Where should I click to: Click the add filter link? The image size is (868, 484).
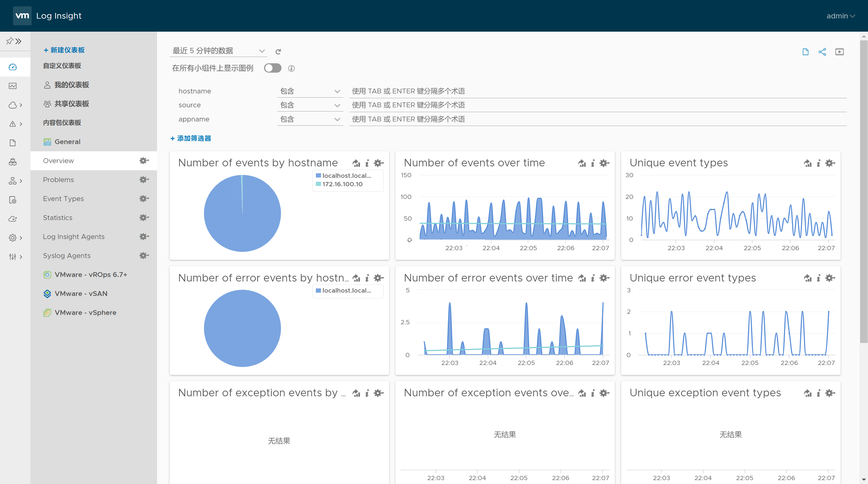click(191, 138)
